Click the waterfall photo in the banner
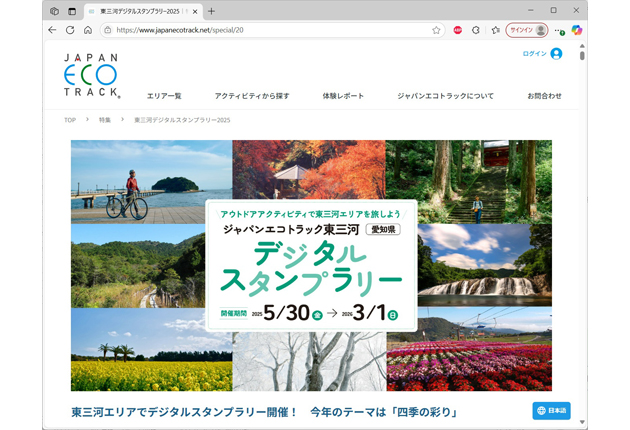The height and width of the screenshot is (430, 630). tap(485, 265)
